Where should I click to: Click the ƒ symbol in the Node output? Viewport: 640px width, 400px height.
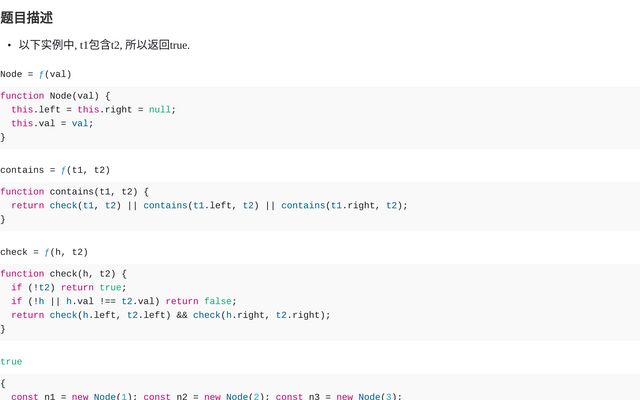tap(42, 74)
